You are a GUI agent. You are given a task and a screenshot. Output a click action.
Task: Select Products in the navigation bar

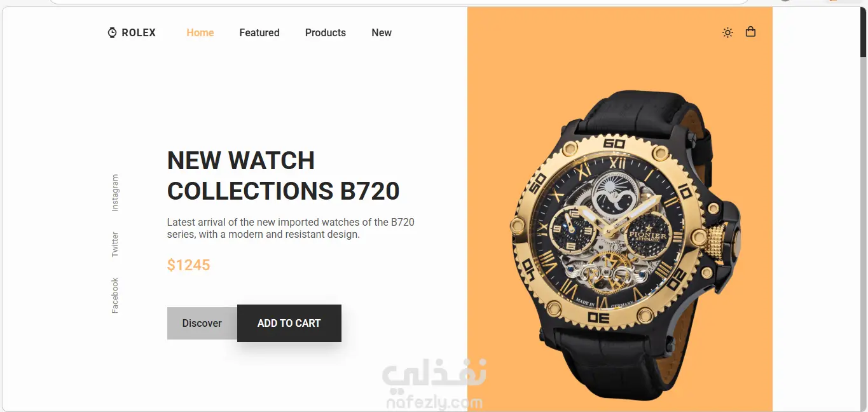pos(326,32)
